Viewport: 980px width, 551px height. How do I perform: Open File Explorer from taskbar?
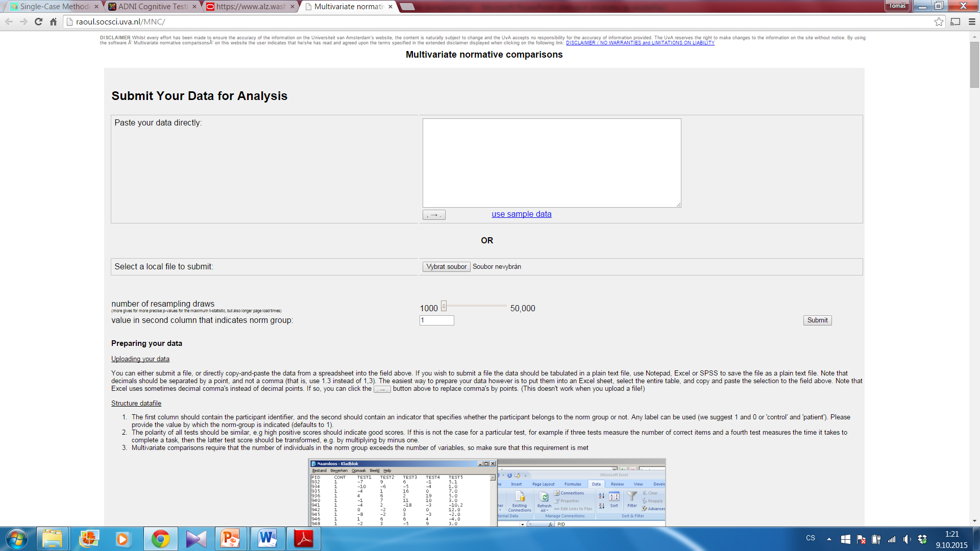[52, 539]
